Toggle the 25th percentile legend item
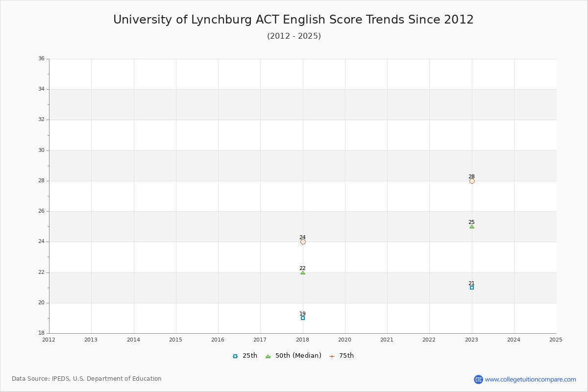This screenshot has width=588, height=392. tap(245, 356)
